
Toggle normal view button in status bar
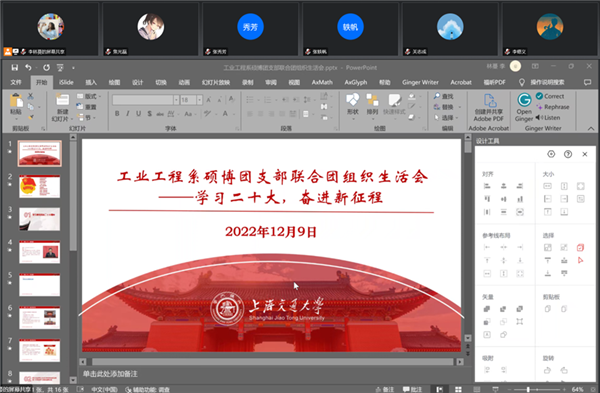point(439,389)
